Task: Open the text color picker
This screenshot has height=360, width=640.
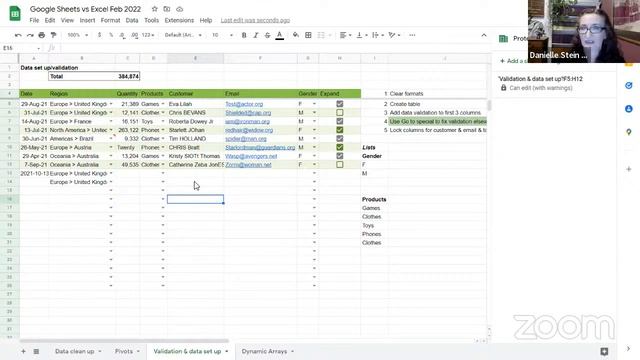Action: tap(280, 36)
